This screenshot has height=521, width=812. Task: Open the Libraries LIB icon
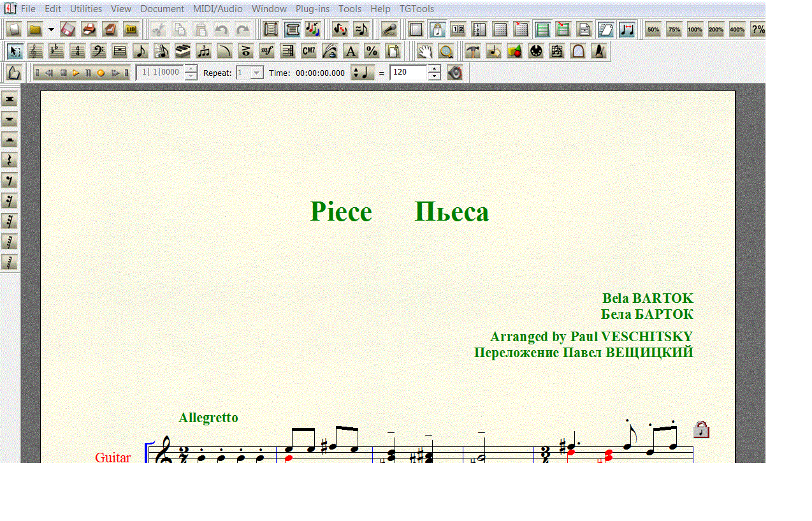[131, 29]
